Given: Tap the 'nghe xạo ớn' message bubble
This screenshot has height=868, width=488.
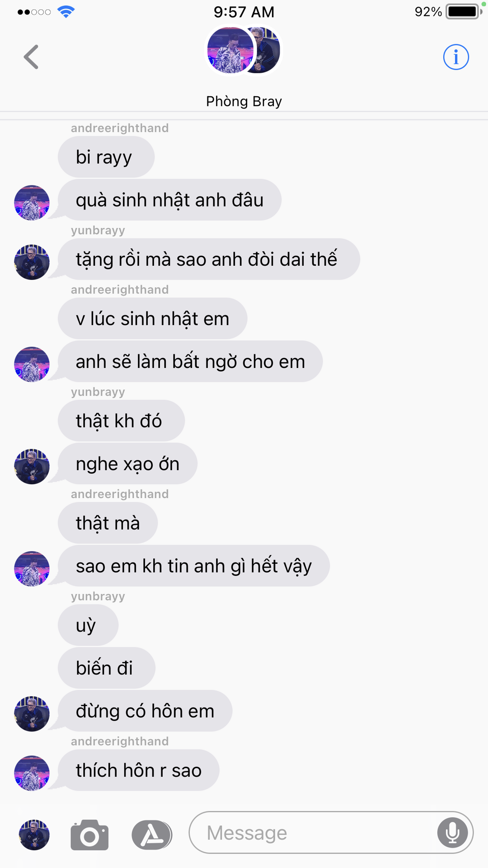Looking at the screenshot, I should pyautogui.click(x=127, y=463).
